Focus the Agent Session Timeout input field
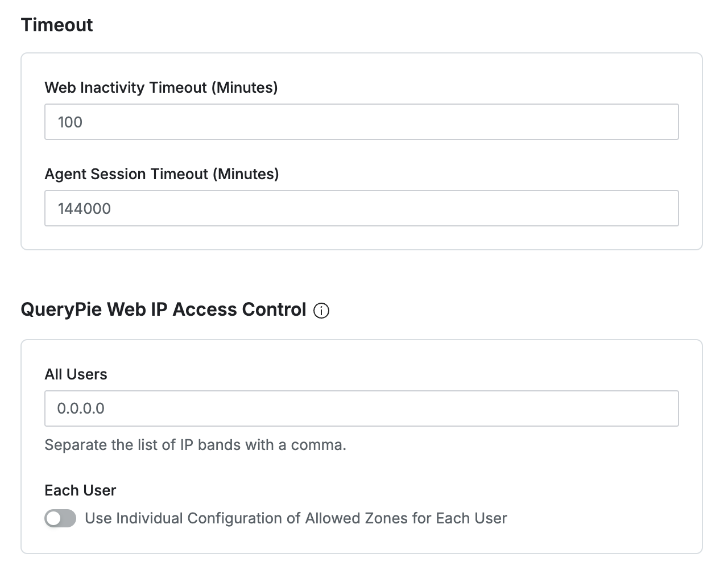728x578 pixels. [362, 208]
